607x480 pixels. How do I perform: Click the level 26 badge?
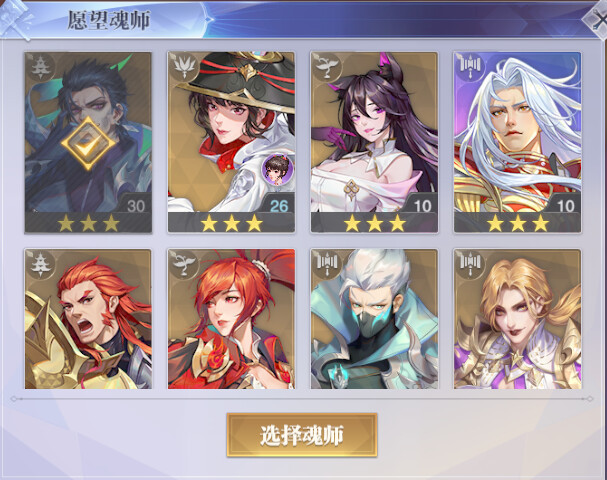(x=279, y=206)
